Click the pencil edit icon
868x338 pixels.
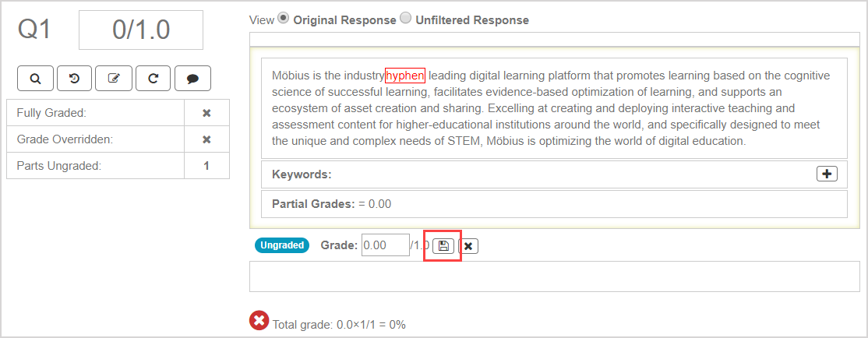click(114, 78)
